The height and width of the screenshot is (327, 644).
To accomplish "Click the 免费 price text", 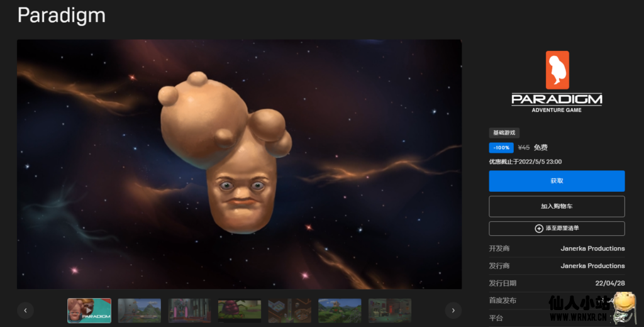I will 540,148.
